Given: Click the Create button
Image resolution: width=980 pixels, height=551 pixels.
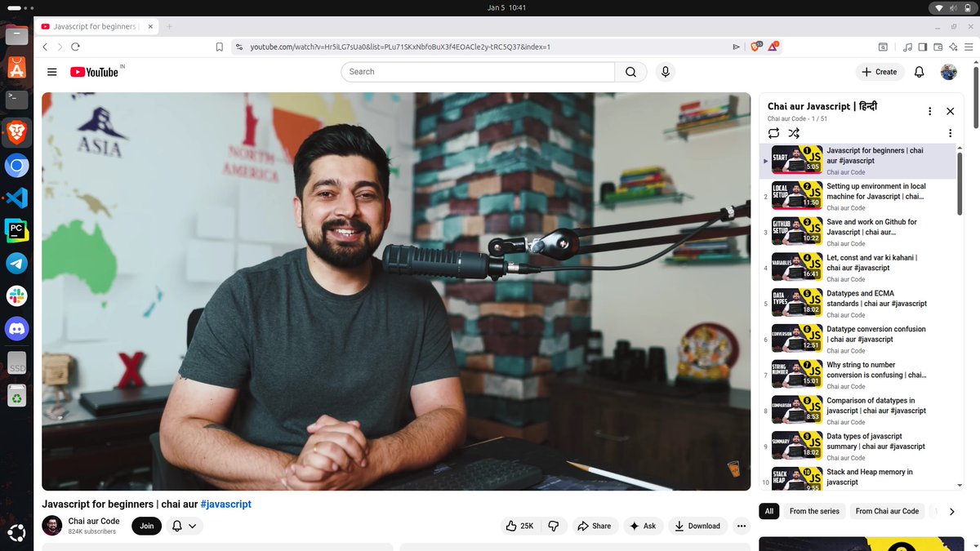Looking at the screenshot, I should coord(880,72).
